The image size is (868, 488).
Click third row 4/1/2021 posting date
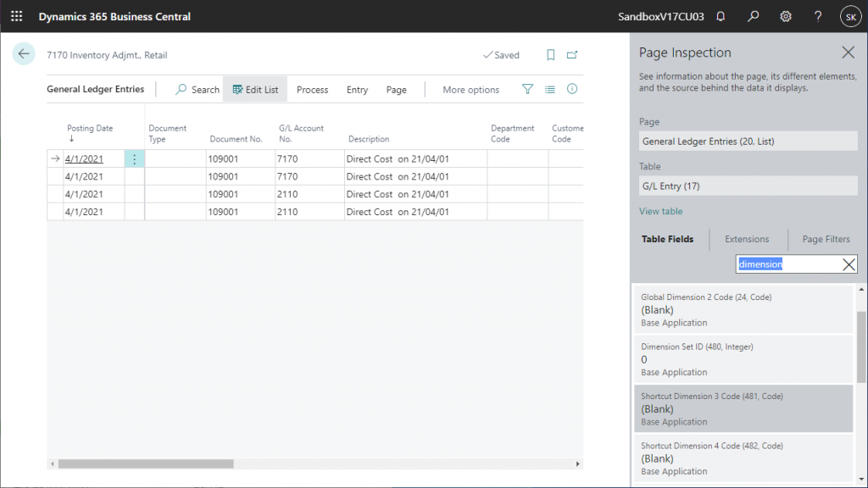[x=84, y=194]
